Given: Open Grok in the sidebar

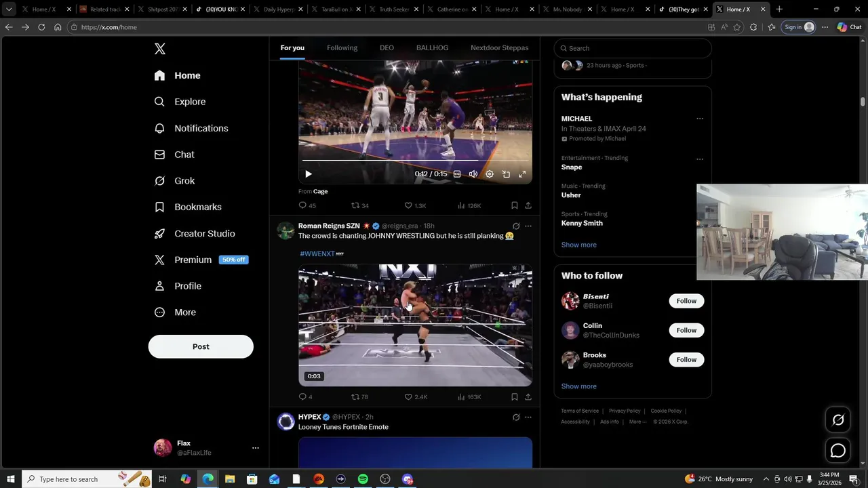Looking at the screenshot, I should pos(174,181).
